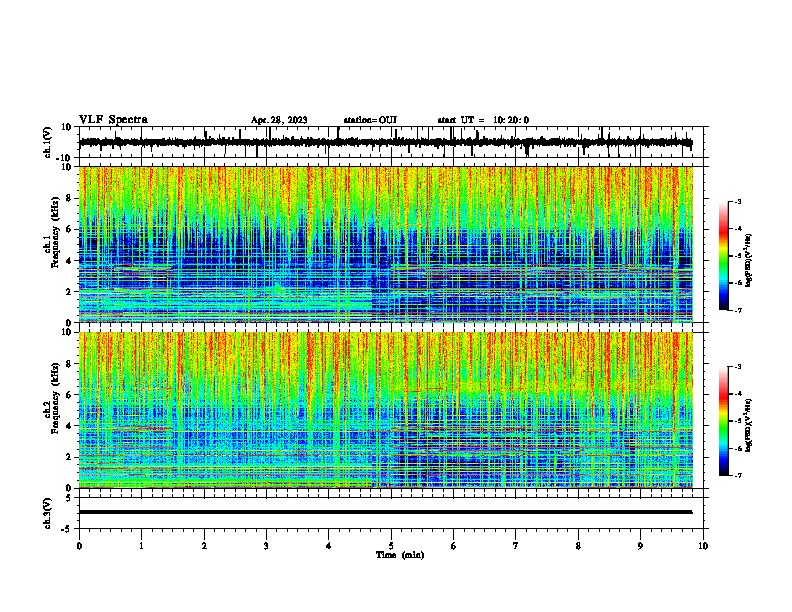Click the time axis tick label "9"
This screenshot has height=612, width=792.
[x=640, y=546]
